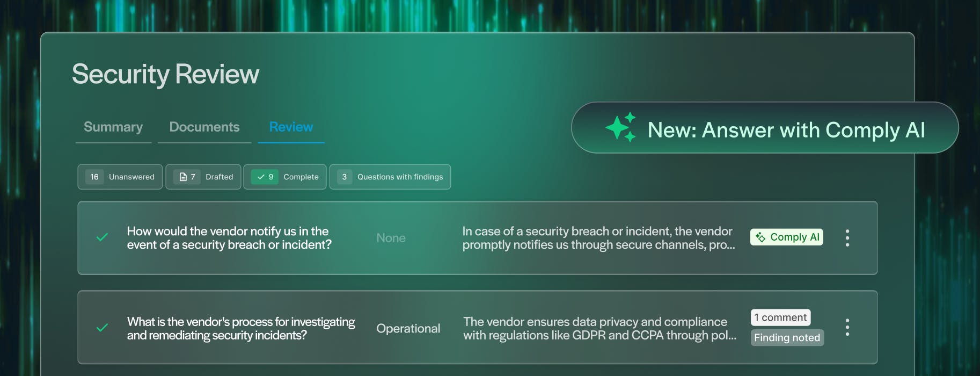Click the New: Answer with Comply AI button
980x376 pixels.
click(x=765, y=128)
